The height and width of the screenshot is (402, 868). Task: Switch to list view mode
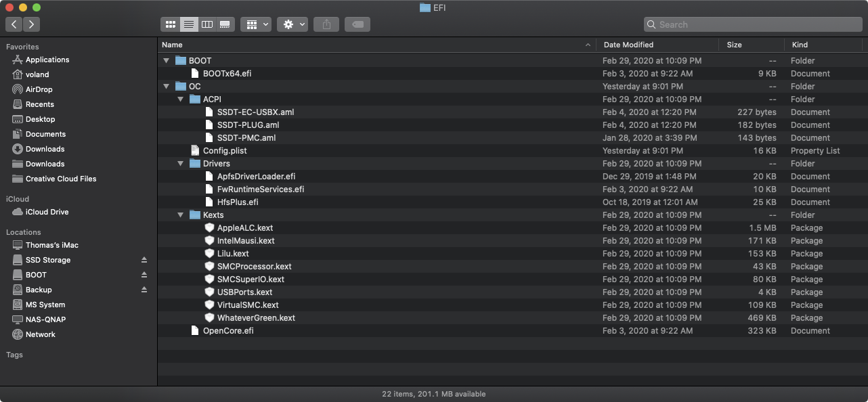pos(189,24)
